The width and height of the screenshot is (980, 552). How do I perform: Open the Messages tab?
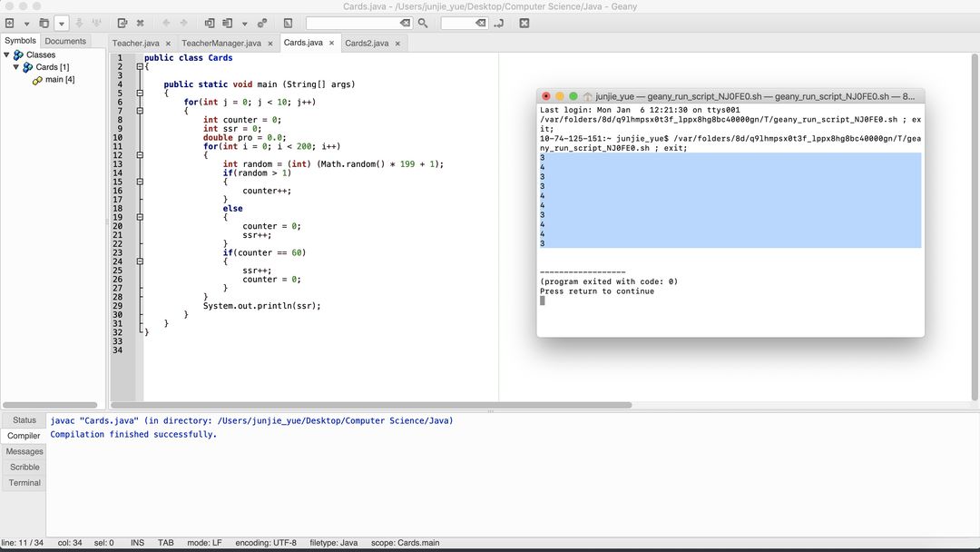coord(24,451)
